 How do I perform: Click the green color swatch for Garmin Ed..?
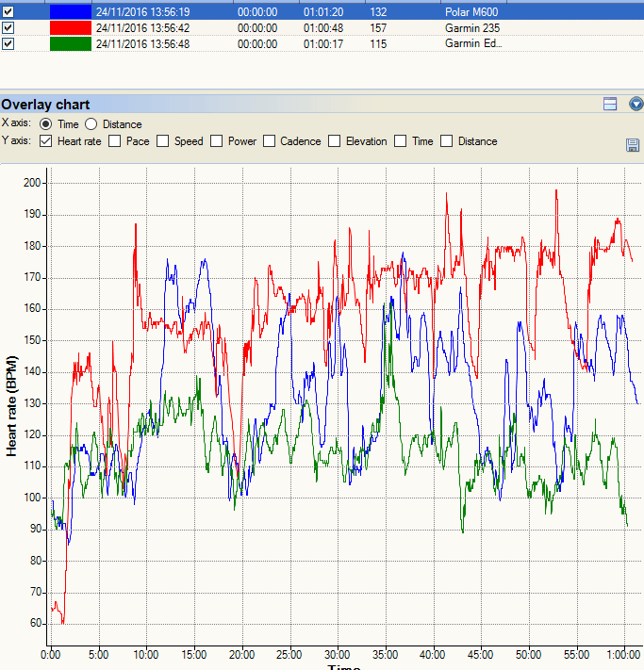71,44
